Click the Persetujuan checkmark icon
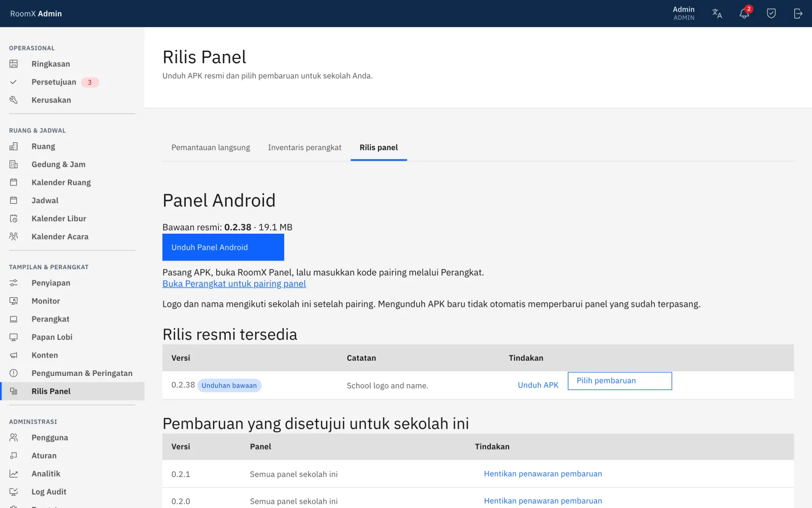Viewport: 812px width, 508px height. 14,82
